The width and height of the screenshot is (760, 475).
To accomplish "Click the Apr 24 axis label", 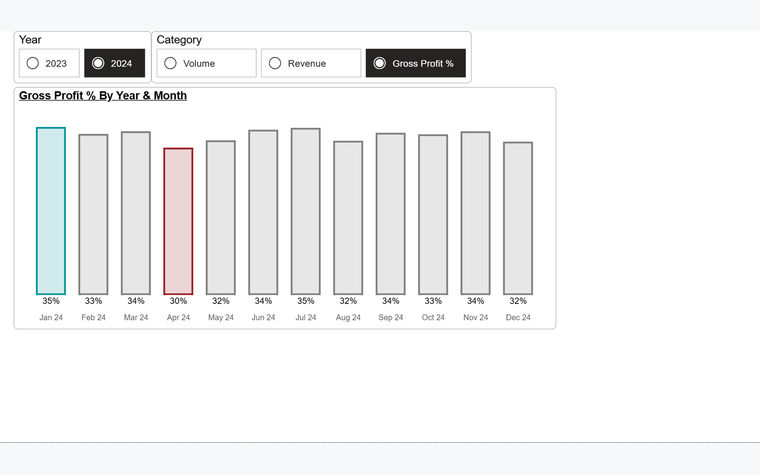I will pos(178,317).
